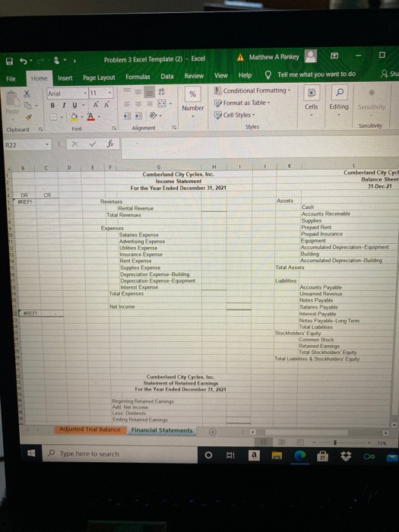Image resolution: width=399 pixels, height=532 pixels.
Task: Click the Ribbon Display Options icon
Action: pyautogui.click(x=334, y=55)
